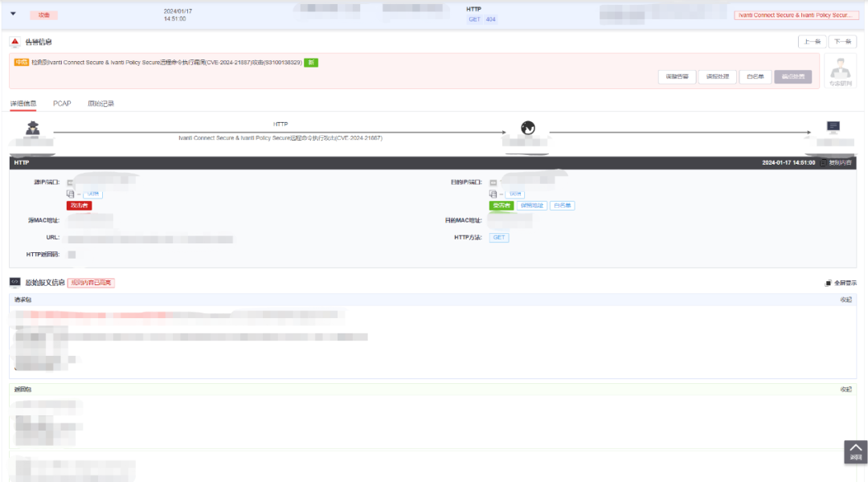Click the 白名单 button in the alert box
868x482 pixels.
tap(755, 77)
